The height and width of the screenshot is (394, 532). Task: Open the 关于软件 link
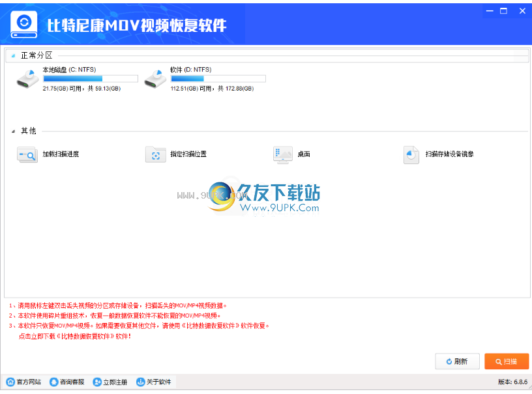[x=159, y=382]
